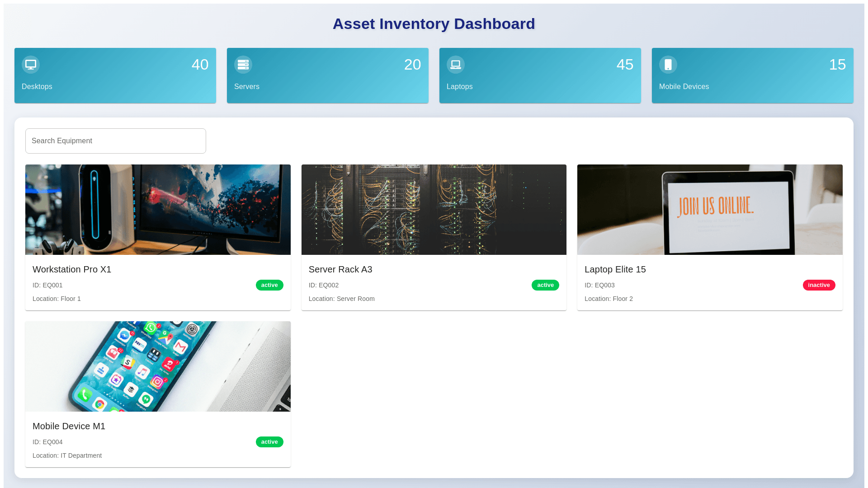Click the server stack icon
The image size is (868, 488).
[243, 65]
